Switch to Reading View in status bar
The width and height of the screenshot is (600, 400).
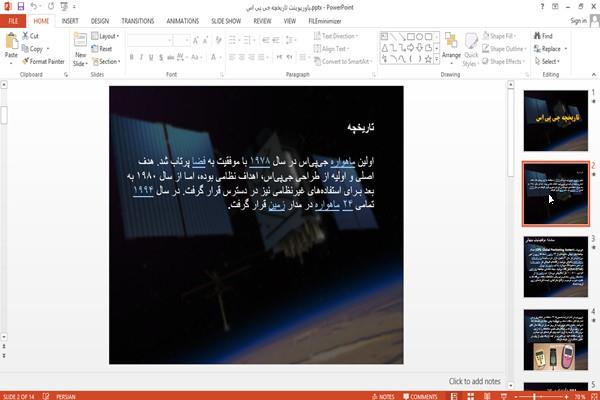click(x=487, y=396)
